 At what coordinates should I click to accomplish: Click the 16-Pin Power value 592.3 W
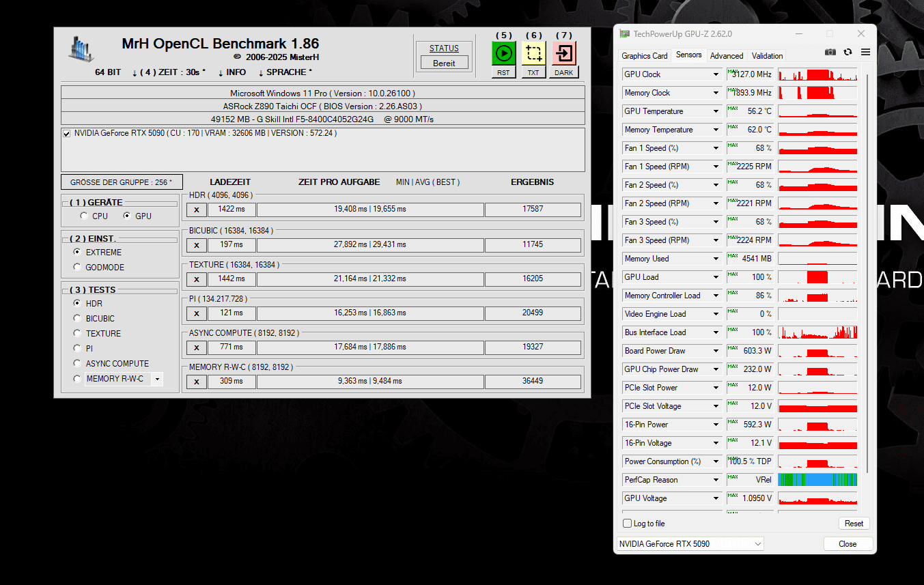[x=750, y=425]
